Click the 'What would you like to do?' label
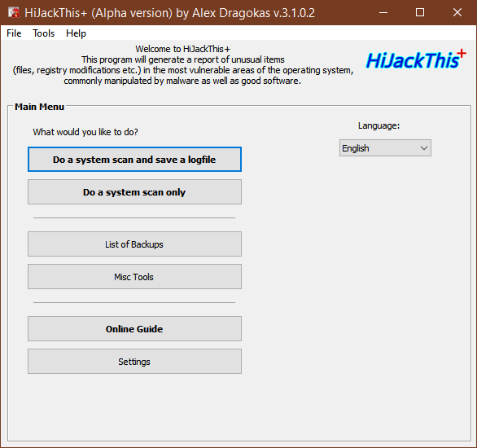 pyautogui.click(x=85, y=132)
